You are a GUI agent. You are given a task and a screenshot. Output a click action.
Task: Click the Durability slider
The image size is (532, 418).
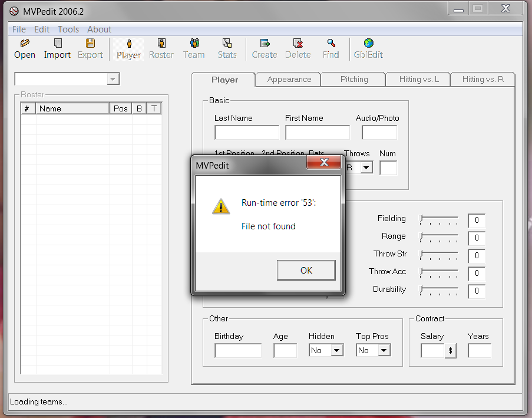pyautogui.click(x=439, y=290)
